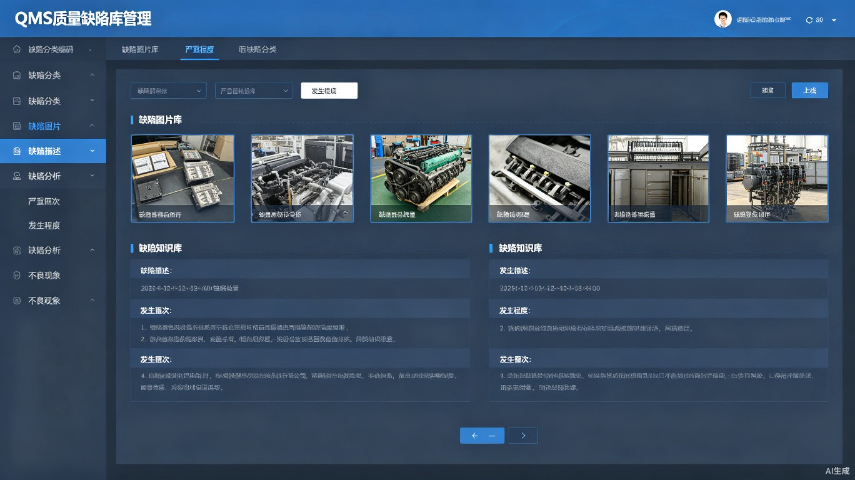Click the 缺陷图片 sidebar icon
The width and height of the screenshot is (855, 480).
tap(17, 126)
